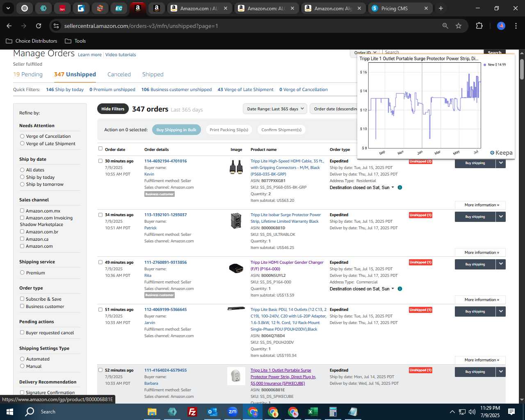Viewport: 525px width, 420px height.
Task: Expand Destination closed dropdown for order 111-2760891-9313856
Action: click(x=393, y=289)
